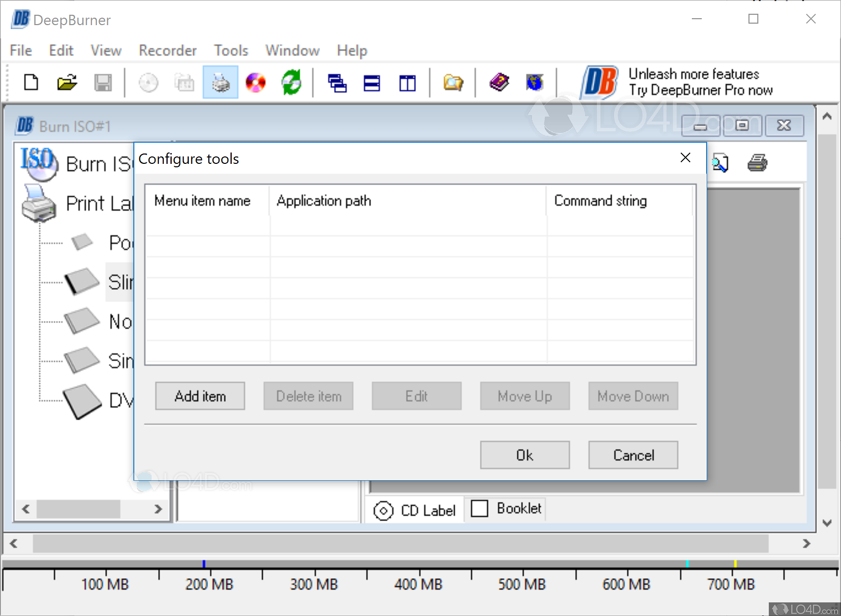Select the DVD case option in sidebar
Screen dimensions: 841x616
point(118,400)
